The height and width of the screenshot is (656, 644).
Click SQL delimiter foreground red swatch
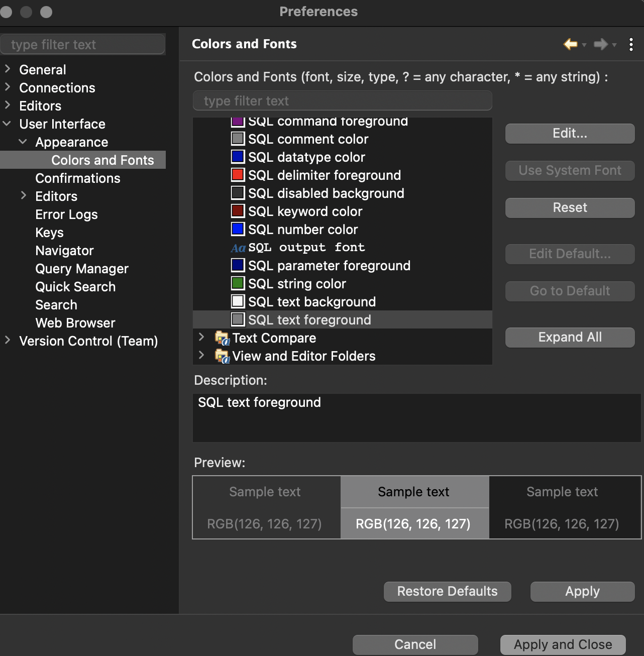[238, 175]
